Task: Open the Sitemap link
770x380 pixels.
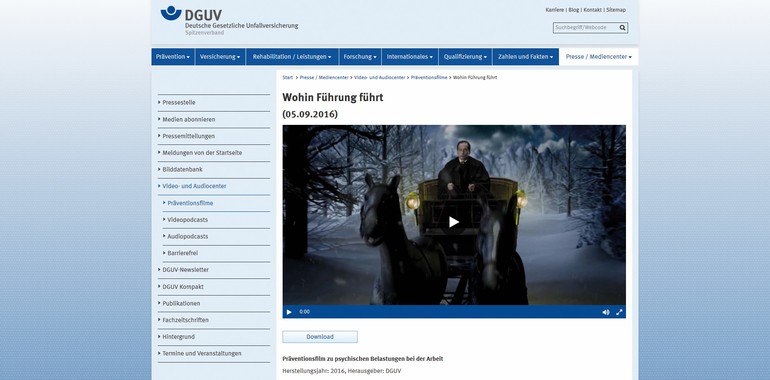Action: 616,10
